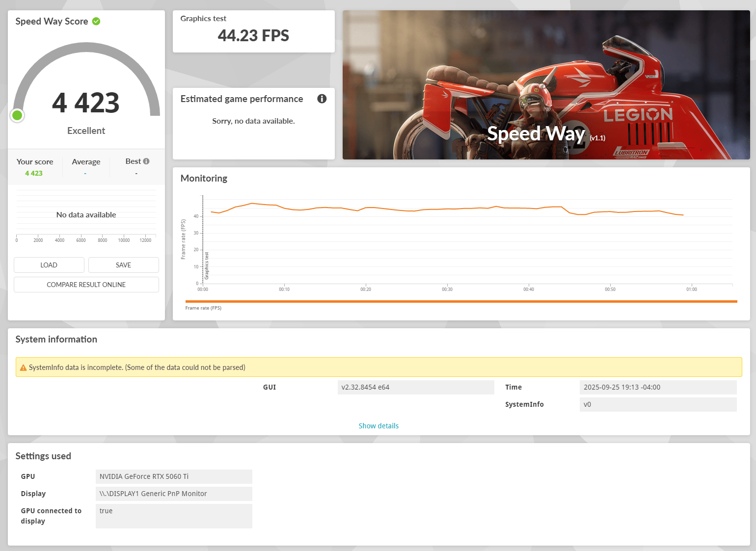Click the Settings used heading
The height and width of the screenshot is (551, 756).
(x=43, y=456)
